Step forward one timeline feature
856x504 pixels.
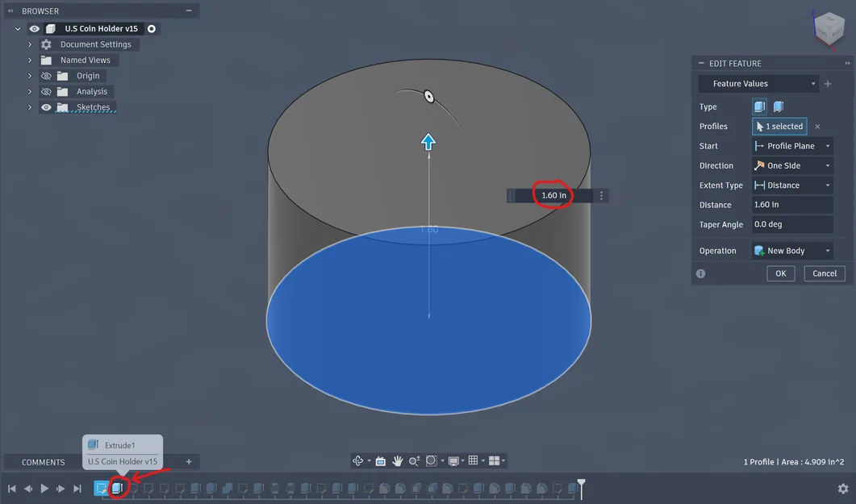click(x=61, y=488)
